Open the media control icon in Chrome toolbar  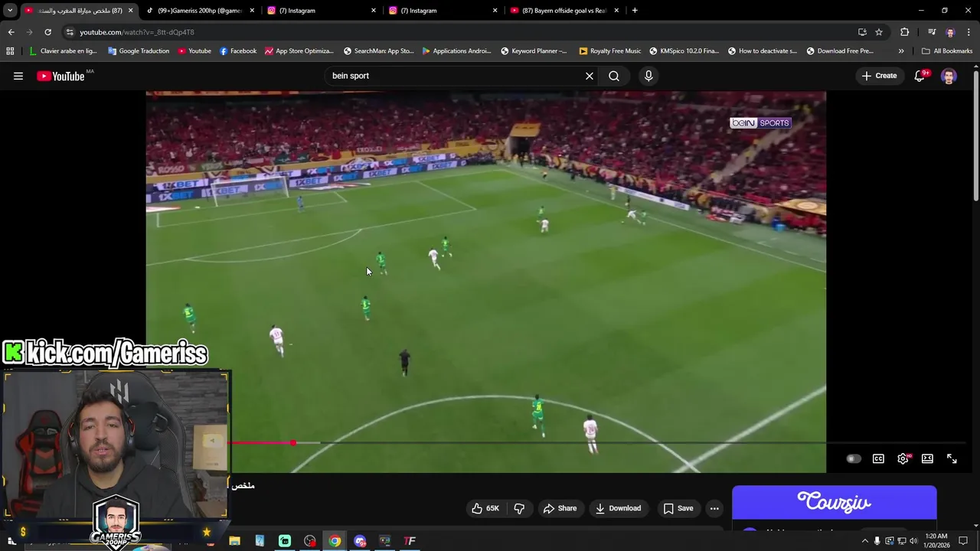(x=931, y=32)
